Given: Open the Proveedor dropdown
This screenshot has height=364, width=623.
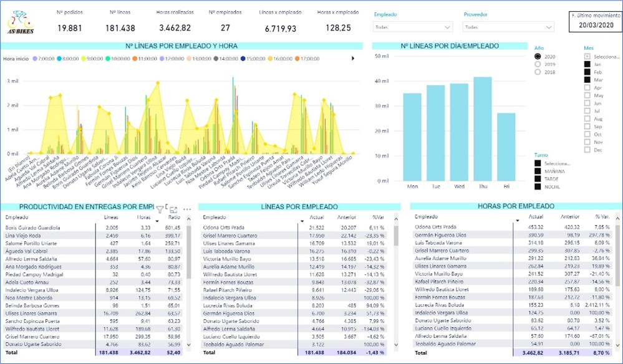Looking at the screenshot, I should pyautogui.click(x=508, y=27).
